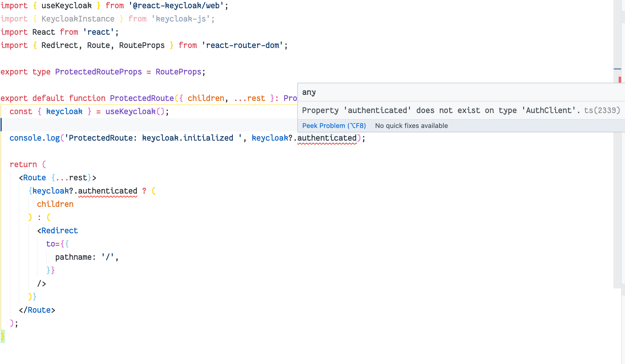Select the useKeycloak import name
This screenshot has width=625, height=364.
(x=66, y=5)
